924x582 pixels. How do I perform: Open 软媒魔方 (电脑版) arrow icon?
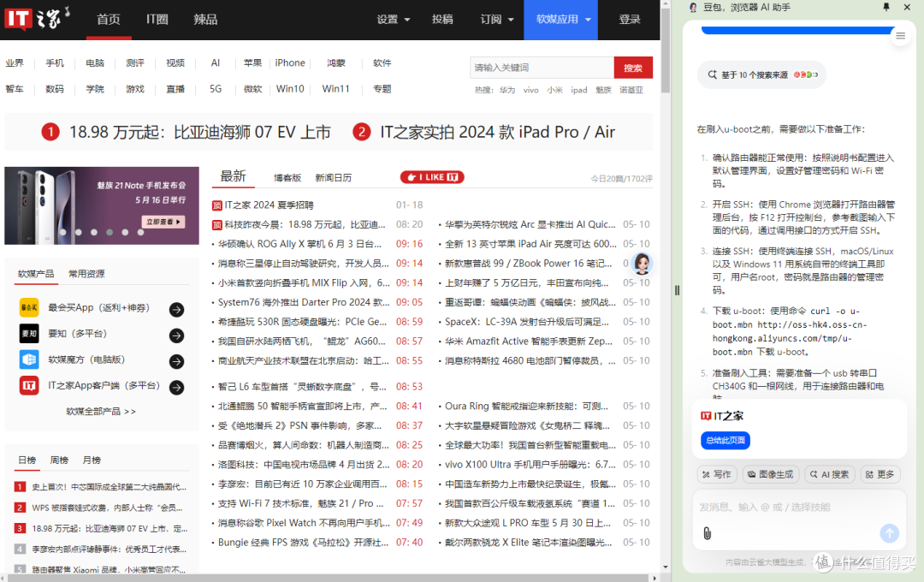pos(176,361)
